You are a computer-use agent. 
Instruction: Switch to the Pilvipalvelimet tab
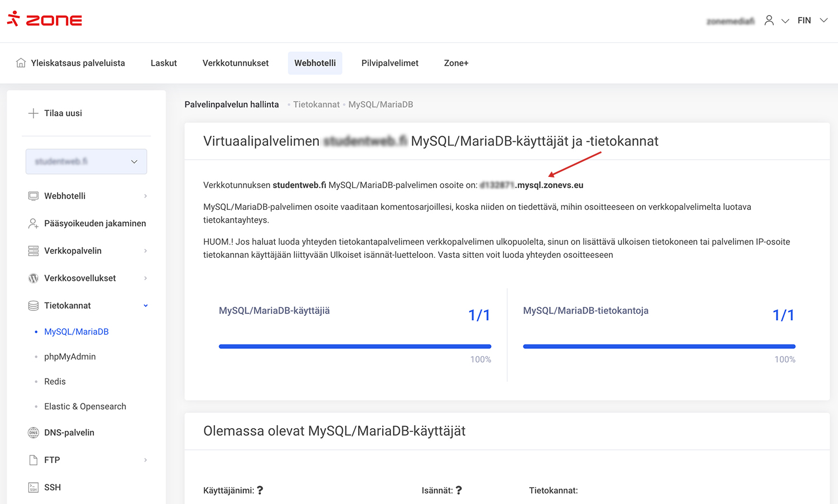(x=389, y=63)
